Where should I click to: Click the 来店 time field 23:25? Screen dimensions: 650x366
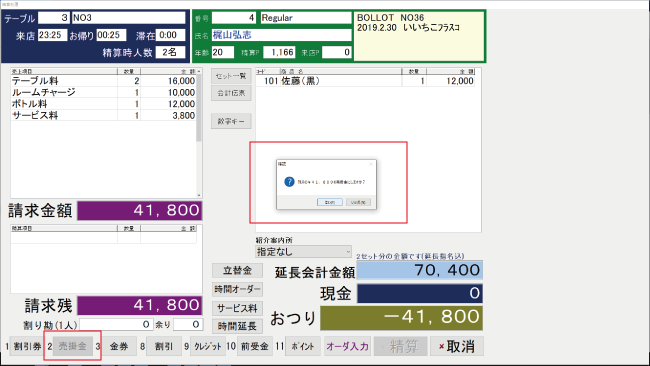[x=52, y=35]
